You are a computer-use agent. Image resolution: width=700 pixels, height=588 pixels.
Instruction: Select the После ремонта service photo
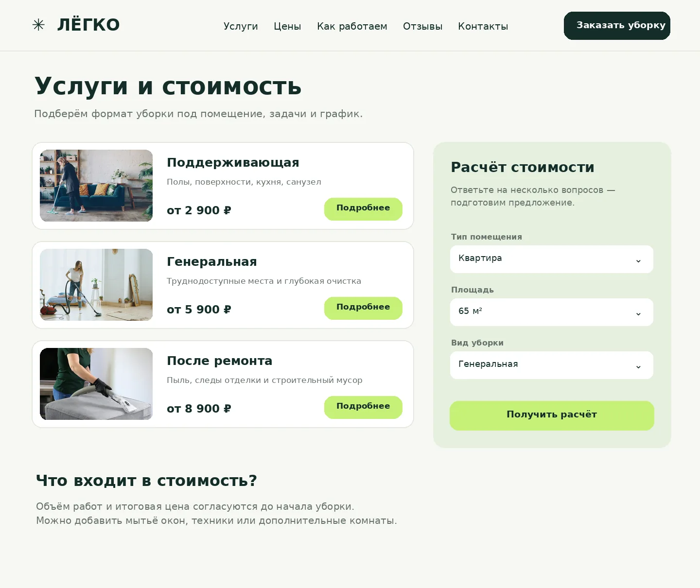click(x=96, y=384)
